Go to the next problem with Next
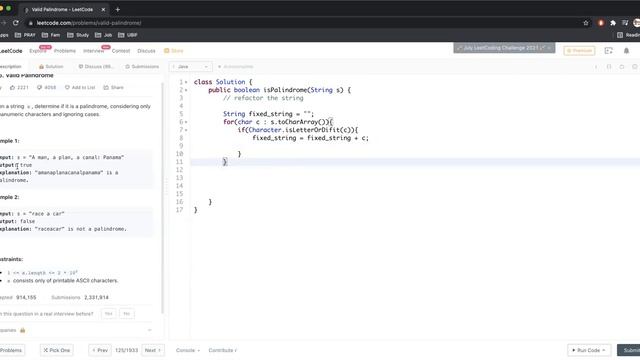This screenshot has height=360, width=640. coord(153,350)
